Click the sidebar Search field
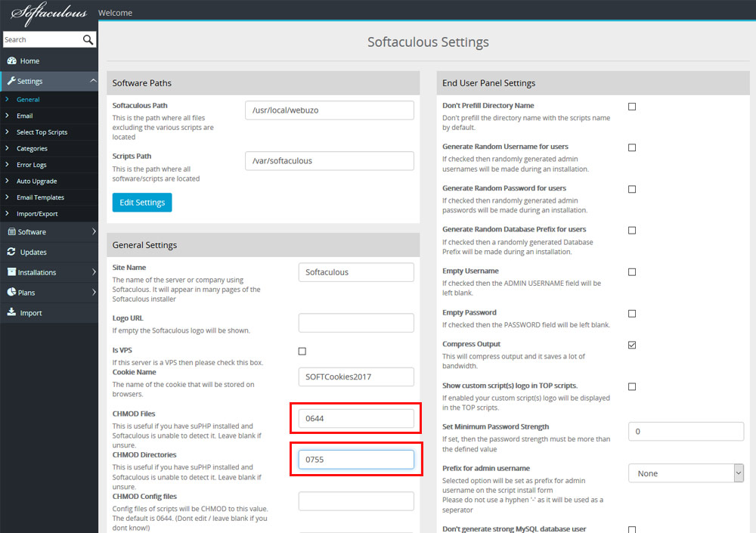This screenshot has height=533, width=756. [x=42, y=39]
